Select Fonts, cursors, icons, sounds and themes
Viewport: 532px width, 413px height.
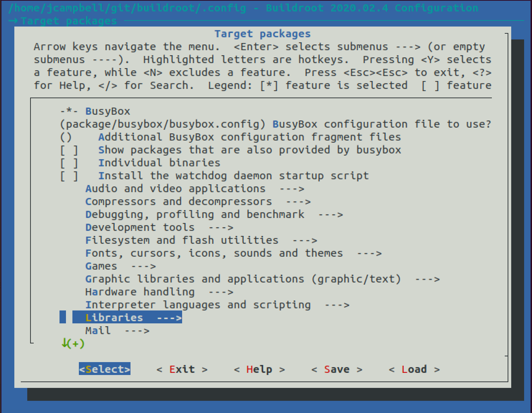(x=233, y=253)
